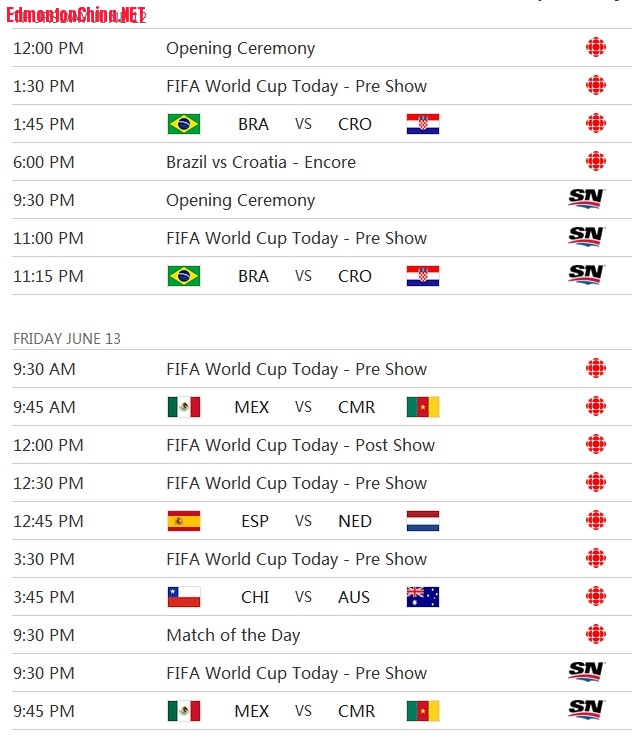644x740 pixels.
Task: Click the CBC logo in Match of the Day row
Action: pyautogui.click(x=596, y=635)
